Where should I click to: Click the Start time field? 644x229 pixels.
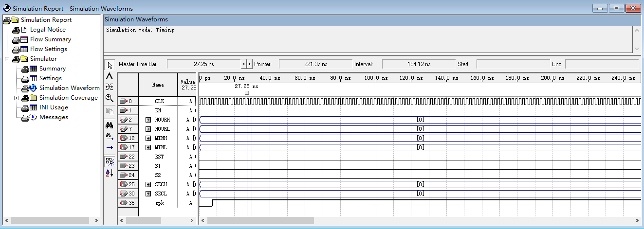(512, 64)
